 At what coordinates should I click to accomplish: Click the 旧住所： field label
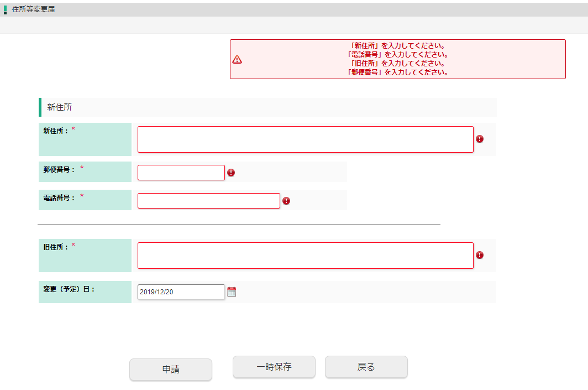56,247
